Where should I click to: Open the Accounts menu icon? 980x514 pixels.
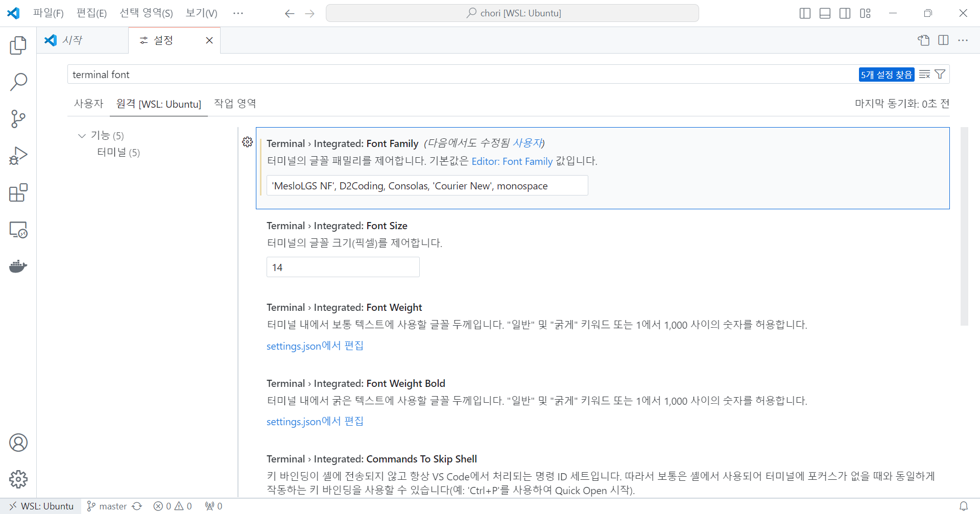pos(18,443)
